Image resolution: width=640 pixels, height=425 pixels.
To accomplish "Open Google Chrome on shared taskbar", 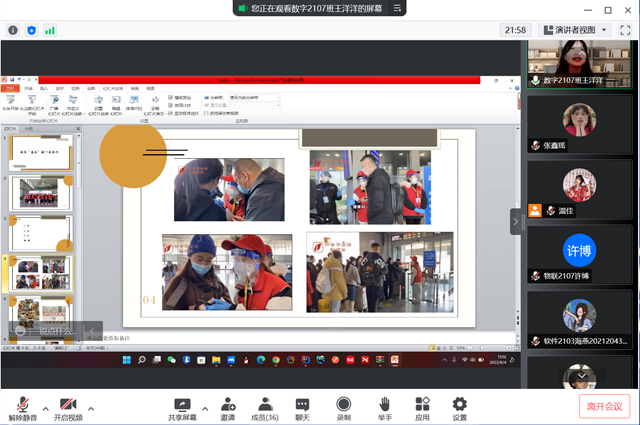I will (x=276, y=360).
